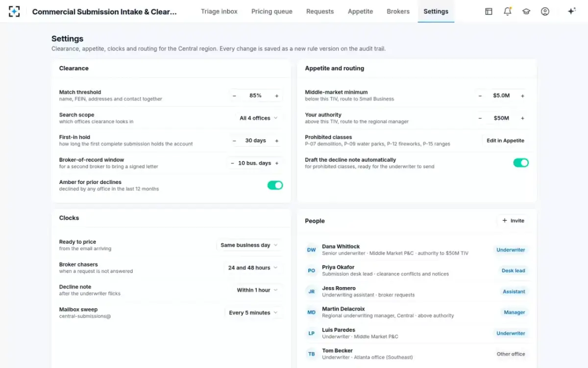Increase First-in hold days
This screenshot has height=368, width=588.
click(x=277, y=141)
